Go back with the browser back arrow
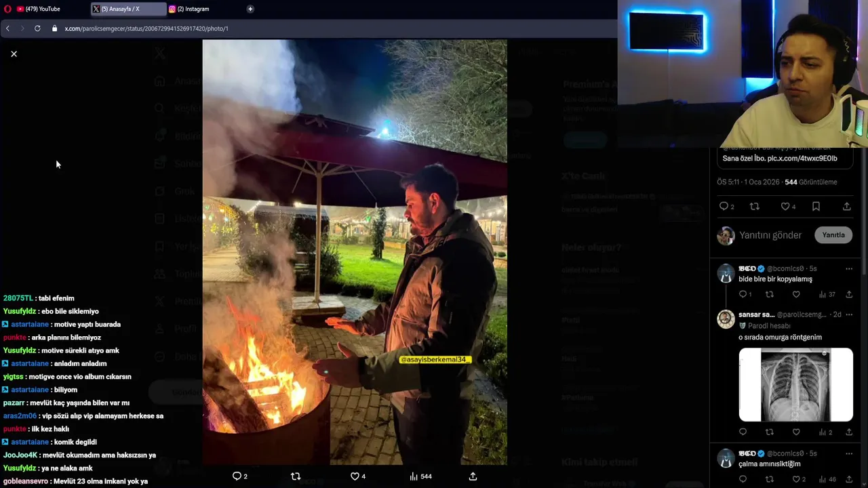The height and width of the screenshot is (488, 868). coord(7,28)
